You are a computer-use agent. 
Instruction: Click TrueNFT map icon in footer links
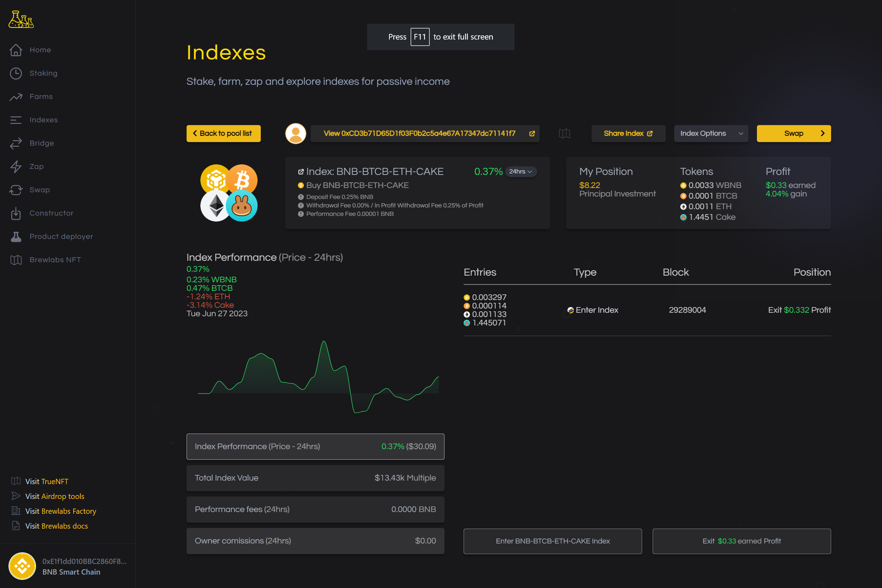pos(16,481)
